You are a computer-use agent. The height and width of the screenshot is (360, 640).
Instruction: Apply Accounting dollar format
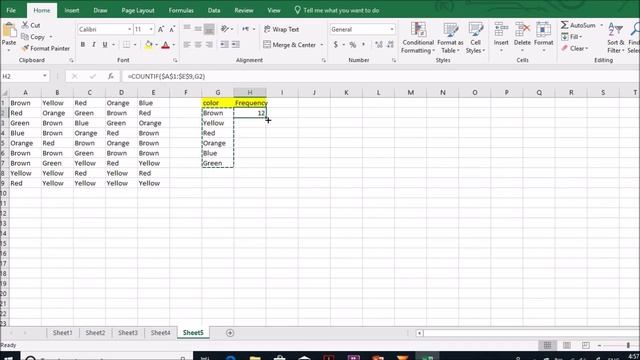[x=336, y=44]
